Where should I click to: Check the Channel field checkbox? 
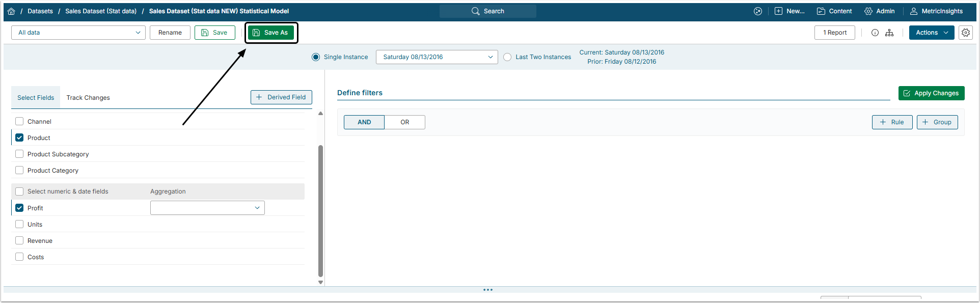click(19, 122)
